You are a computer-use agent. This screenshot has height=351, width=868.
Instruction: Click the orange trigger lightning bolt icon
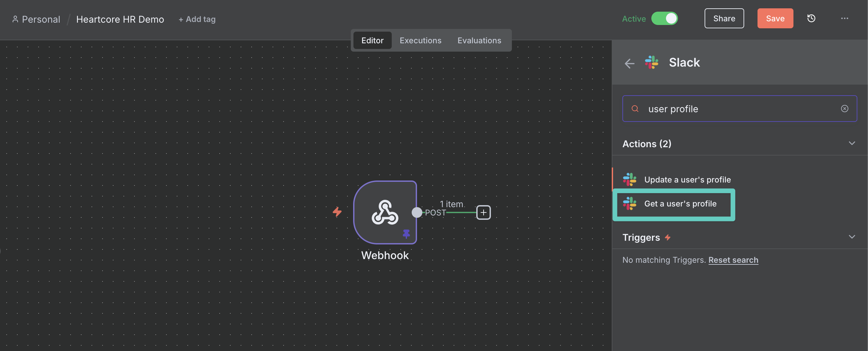pos(337,212)
